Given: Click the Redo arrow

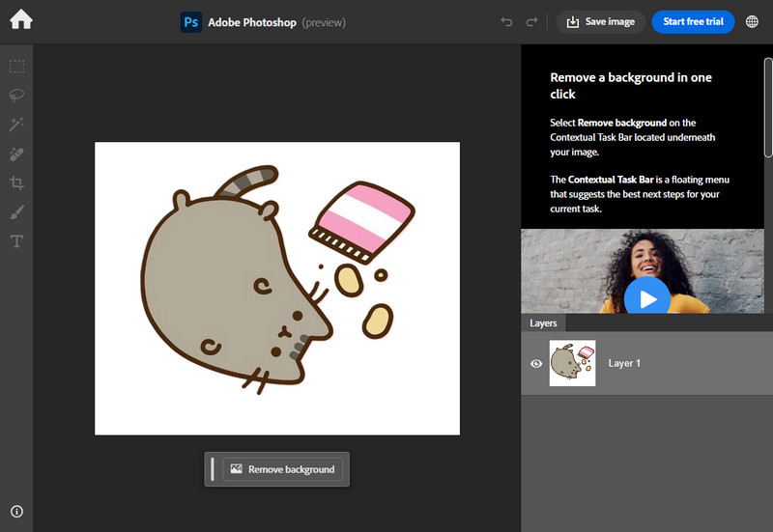Looking at the screenshot, I should [531, 21].
